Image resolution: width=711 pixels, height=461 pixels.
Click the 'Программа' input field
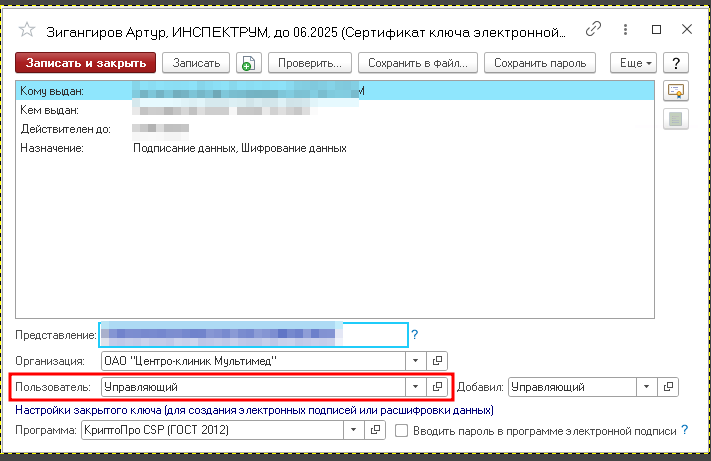212,430
